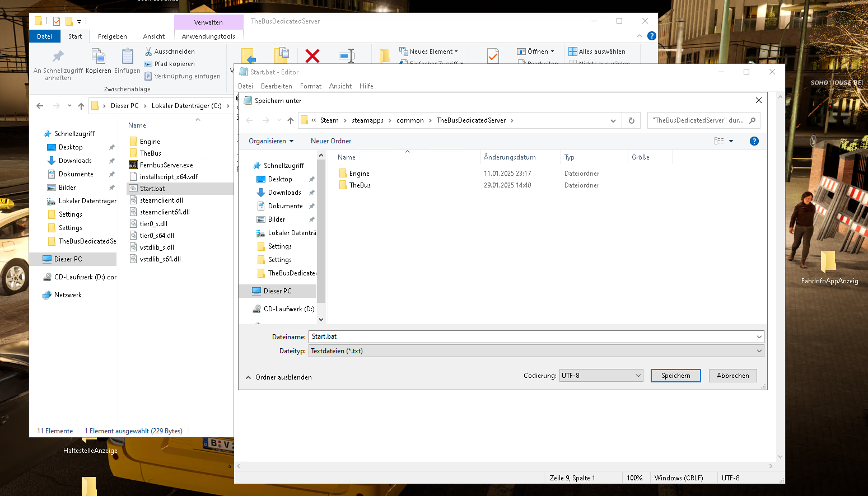868x496 pixels.
Task: Click the Speichern button
Action: point(675,376)
